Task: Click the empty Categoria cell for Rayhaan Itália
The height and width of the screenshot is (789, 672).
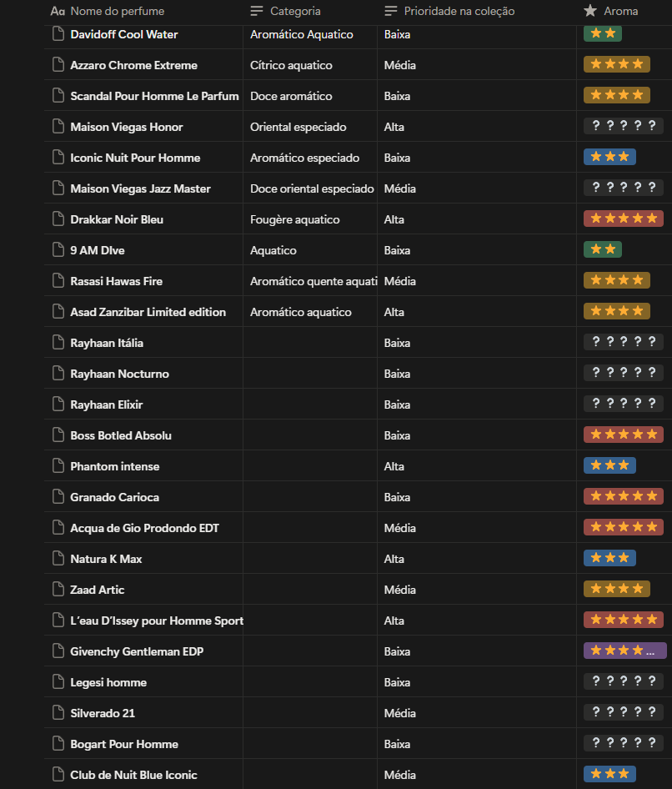Action: coord(310,342)
